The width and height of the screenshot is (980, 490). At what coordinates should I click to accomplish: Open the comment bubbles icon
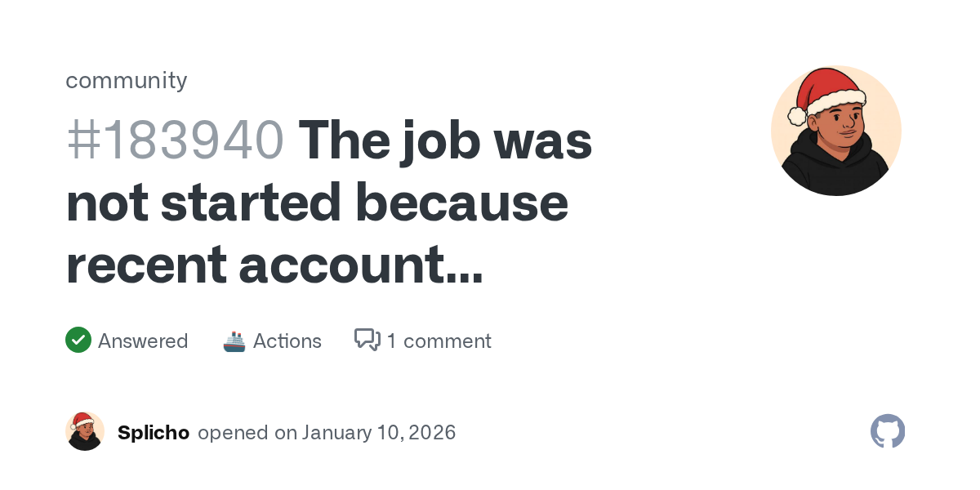[x=367, y=340]
